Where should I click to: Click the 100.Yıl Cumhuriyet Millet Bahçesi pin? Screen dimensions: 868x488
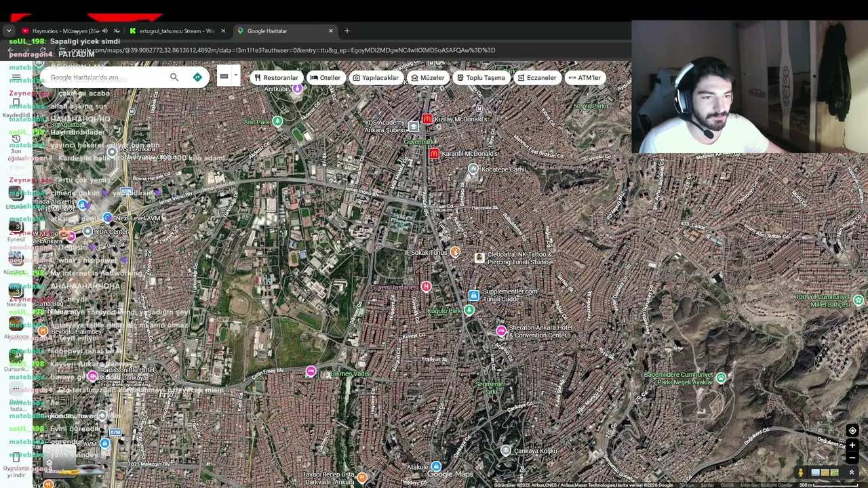[x=859, y=300]
